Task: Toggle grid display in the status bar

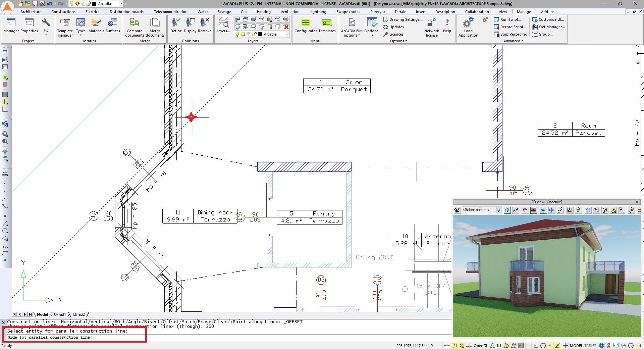Action: [x=528, y=346]
